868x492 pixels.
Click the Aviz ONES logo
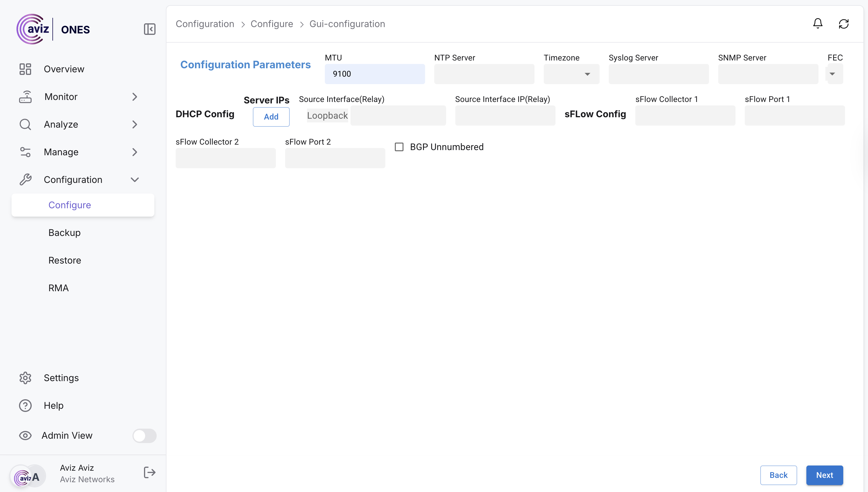point(53,29)
